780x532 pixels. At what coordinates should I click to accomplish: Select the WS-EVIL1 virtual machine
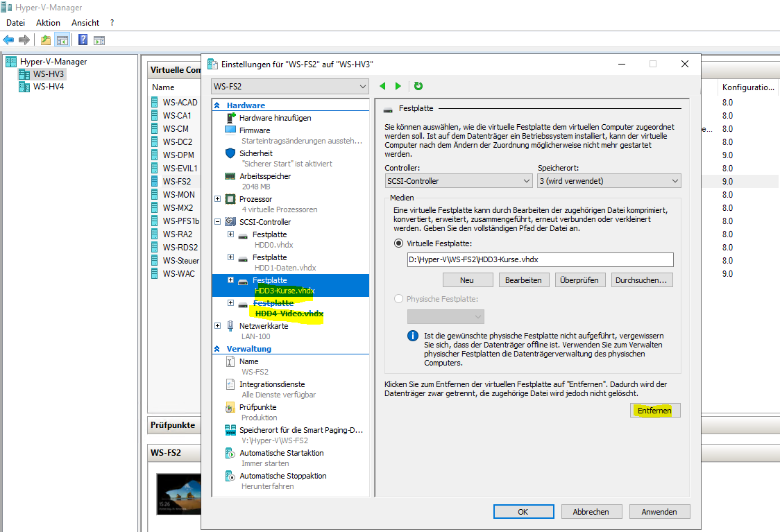coord(180,168)
